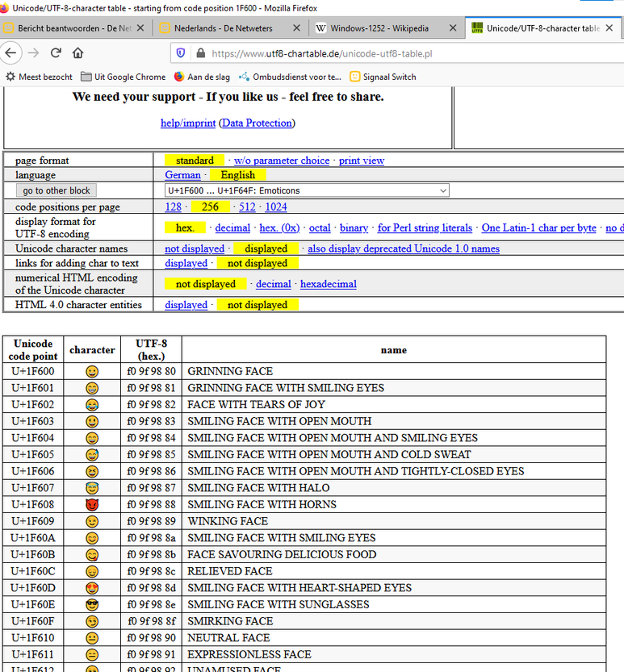Open the 'Uit Google Chrome' bookmarks folder
The image size is (624, 672).
pyautogui.click(x=121, y=77)
